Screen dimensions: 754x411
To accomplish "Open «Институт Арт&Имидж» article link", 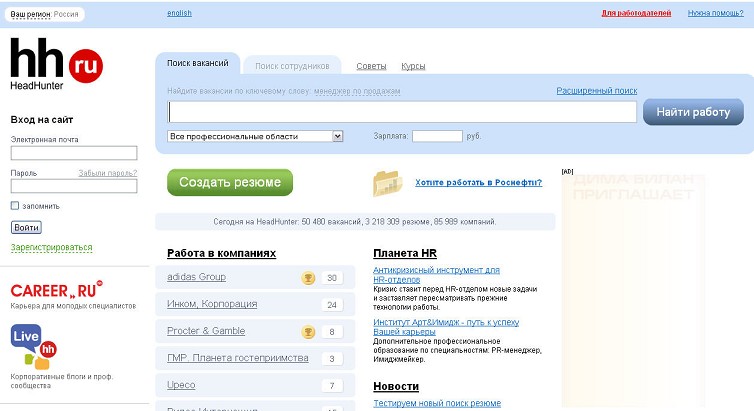I will click(446, 327).
